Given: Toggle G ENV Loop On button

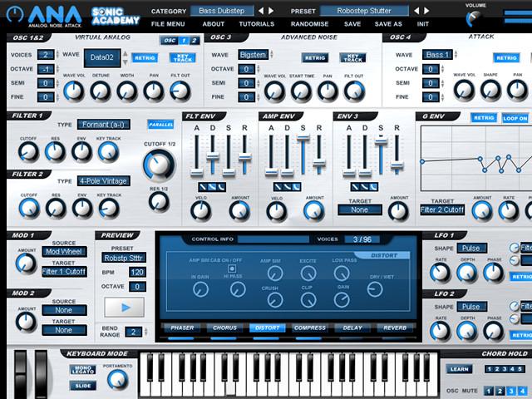Looking at the screenshot, I should 515,118.
